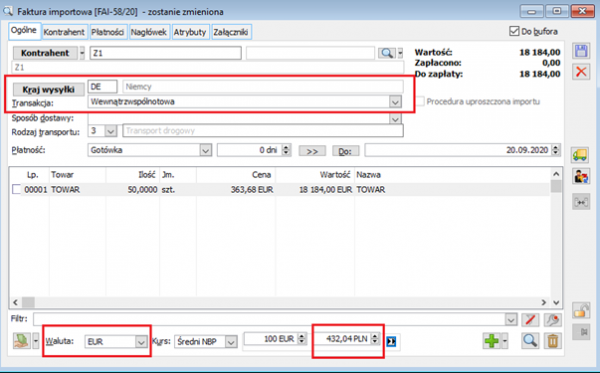This screenshot has height=373, width=600.
Task: Select the 18 184,00 EUR value cell
Action: (x=315, y=190)
